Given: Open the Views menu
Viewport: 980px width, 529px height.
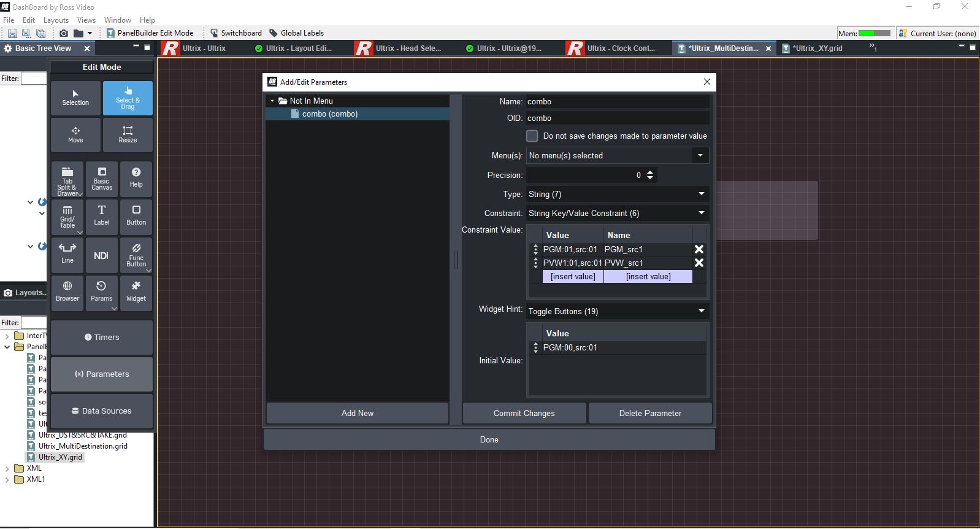Looking at the screenshot, I should 86,20.
